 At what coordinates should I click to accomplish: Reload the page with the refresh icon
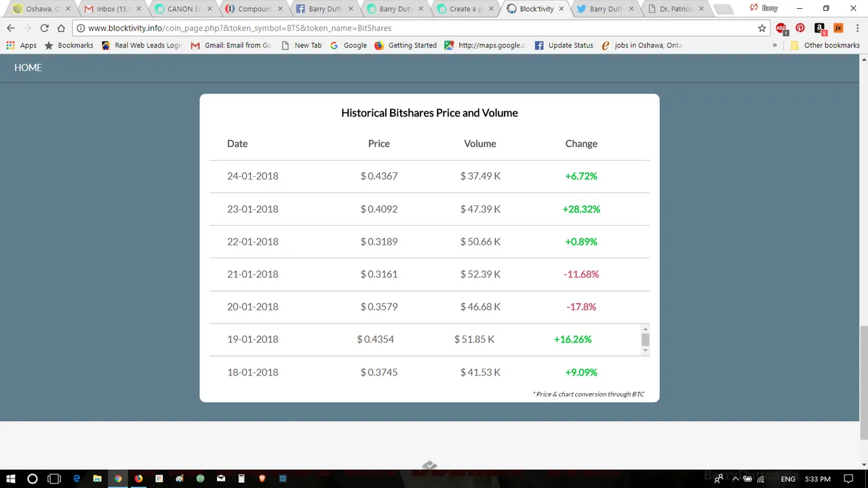pos(44,28)
